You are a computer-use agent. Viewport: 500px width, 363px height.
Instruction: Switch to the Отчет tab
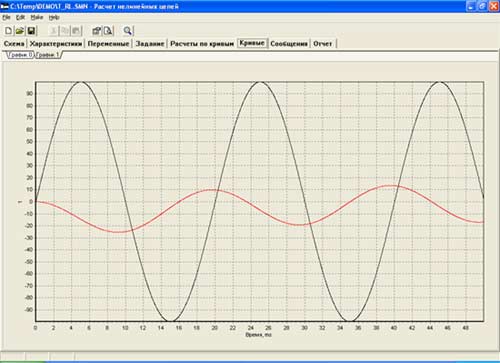point(322,44)
